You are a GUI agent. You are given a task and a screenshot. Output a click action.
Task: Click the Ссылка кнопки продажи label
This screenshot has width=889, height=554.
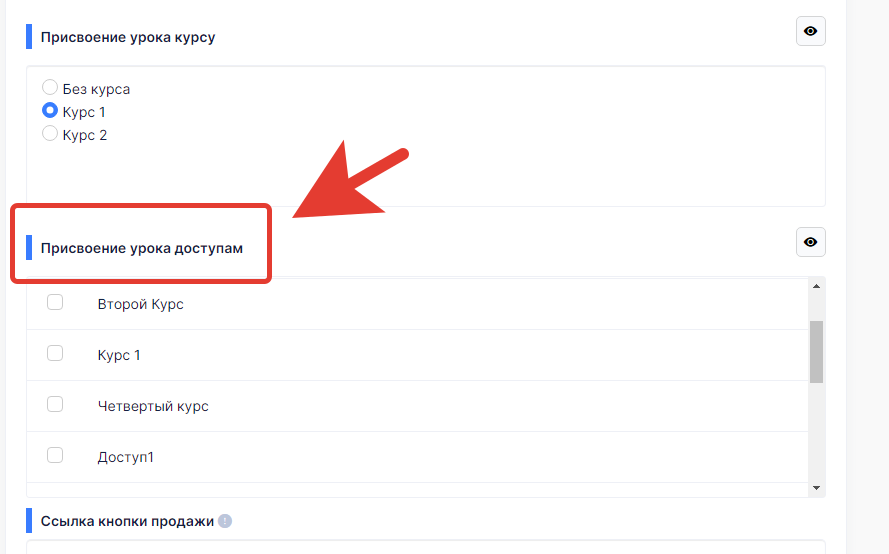coord(127,521)
